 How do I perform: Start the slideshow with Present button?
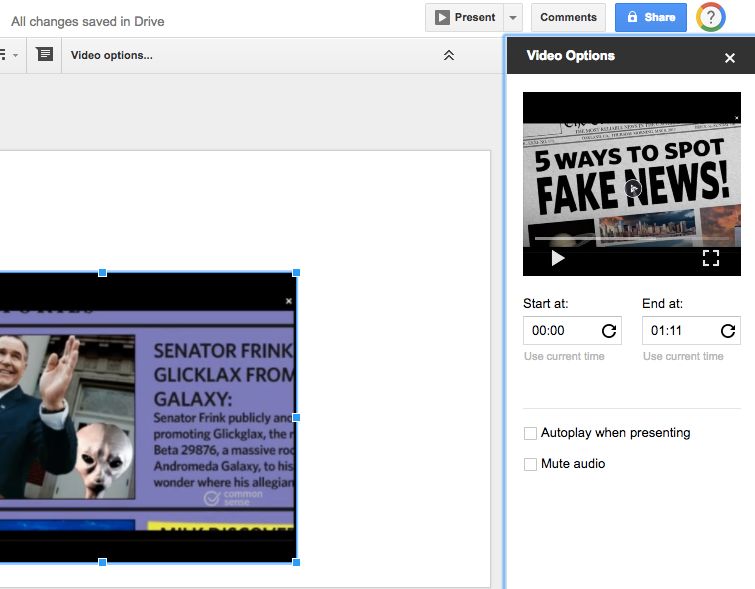tap(465, 17)
